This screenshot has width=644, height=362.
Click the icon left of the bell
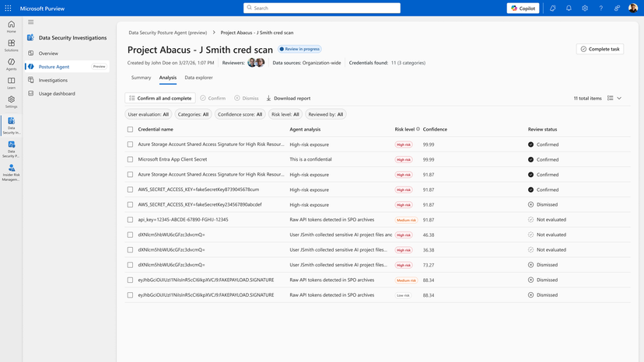coord(552,9)
